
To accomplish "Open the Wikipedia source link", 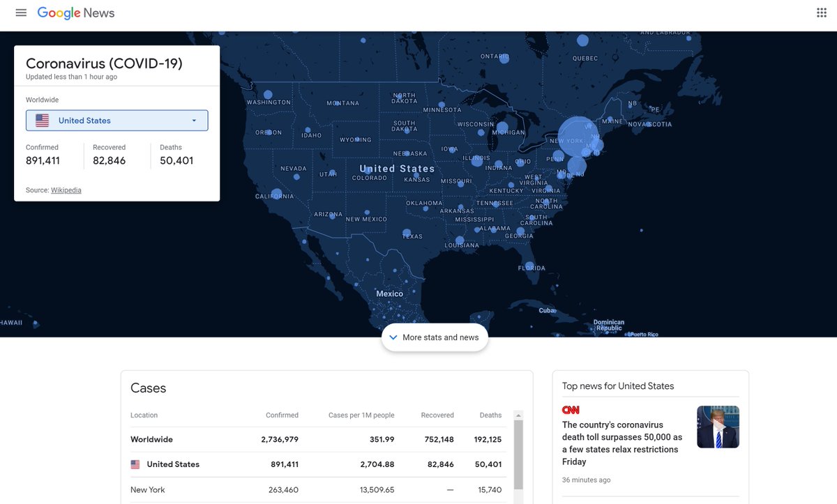I will (66, 190).
